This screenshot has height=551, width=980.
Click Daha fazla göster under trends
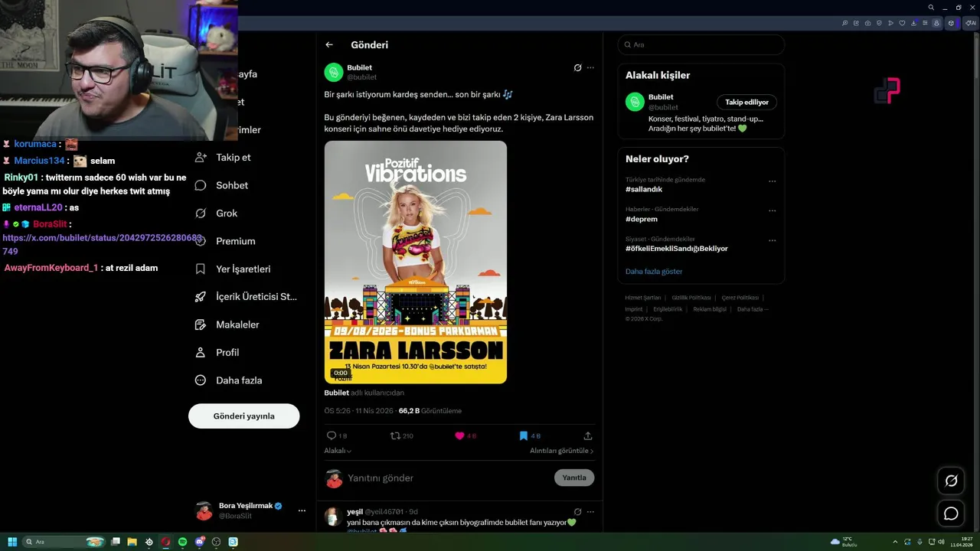click(x=654, y=271)
